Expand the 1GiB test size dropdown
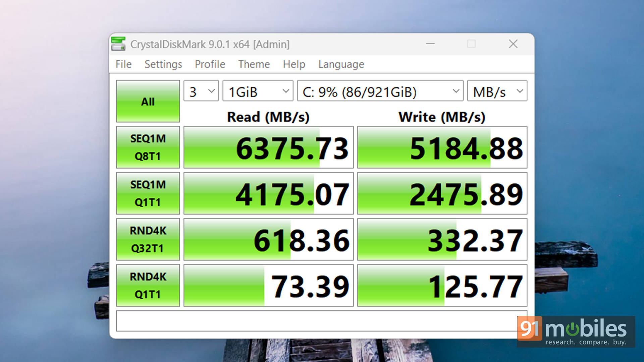This screenshot has height=362, width=644. pos(258,91)
